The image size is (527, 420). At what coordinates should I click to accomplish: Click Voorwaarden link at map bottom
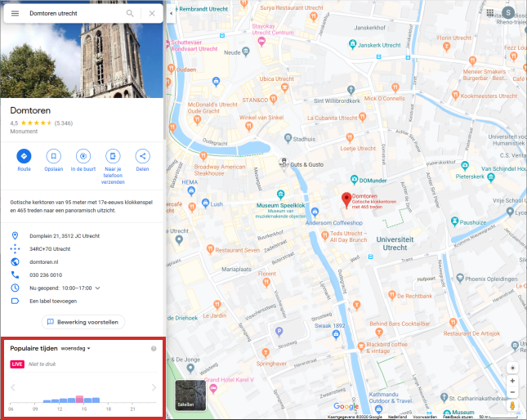(425, 417)
